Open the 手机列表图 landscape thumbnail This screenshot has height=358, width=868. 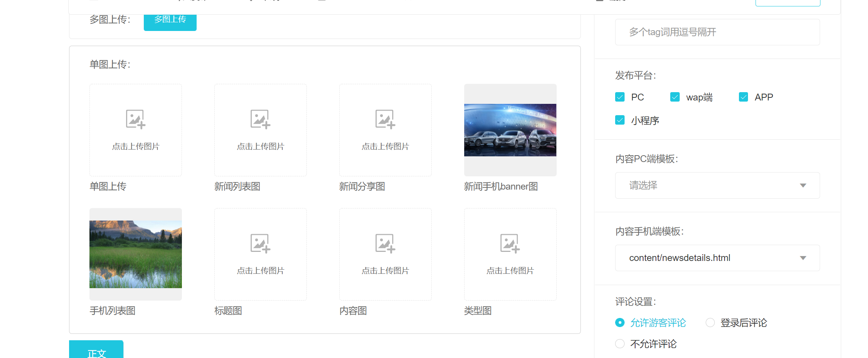coord(135,254)
